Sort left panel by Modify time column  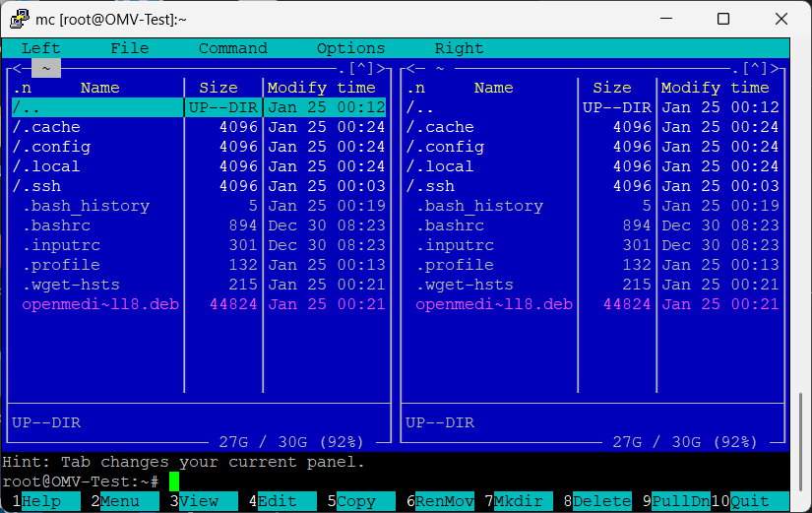322,88
